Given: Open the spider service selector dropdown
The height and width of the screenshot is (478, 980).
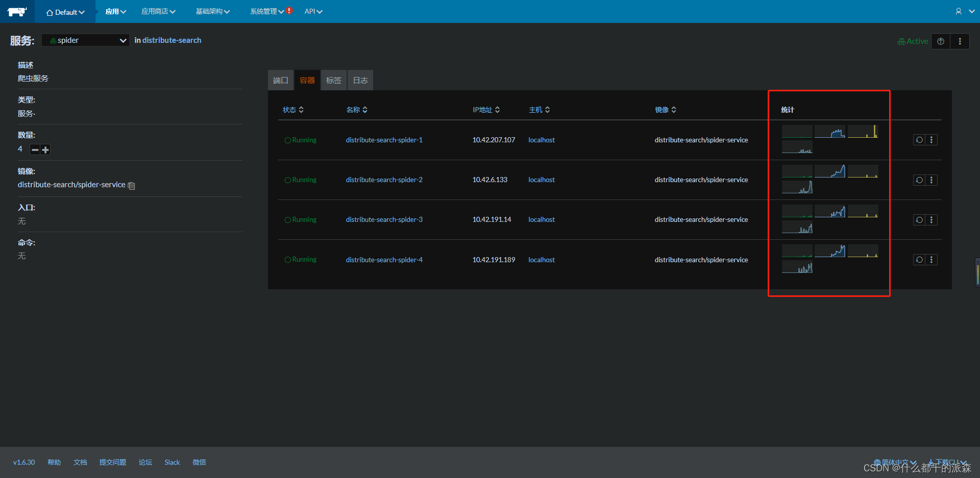Looking at the screenshot, I should click(x=85, y=40).
